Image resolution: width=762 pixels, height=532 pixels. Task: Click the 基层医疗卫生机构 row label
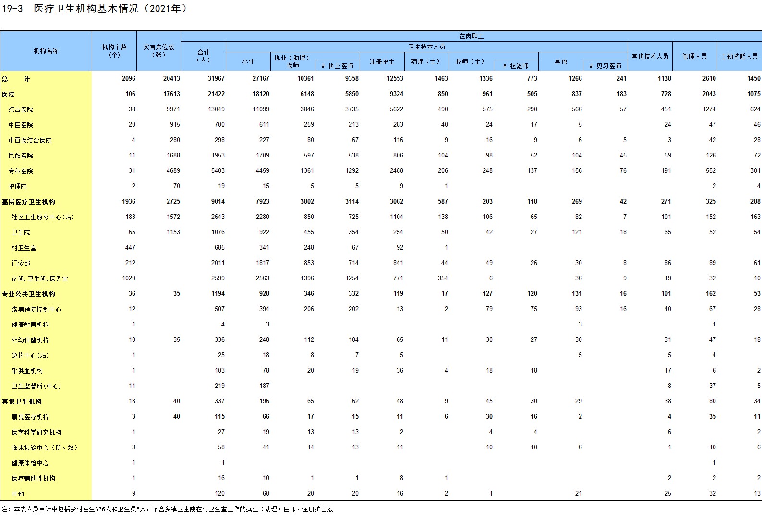point(28,202)
